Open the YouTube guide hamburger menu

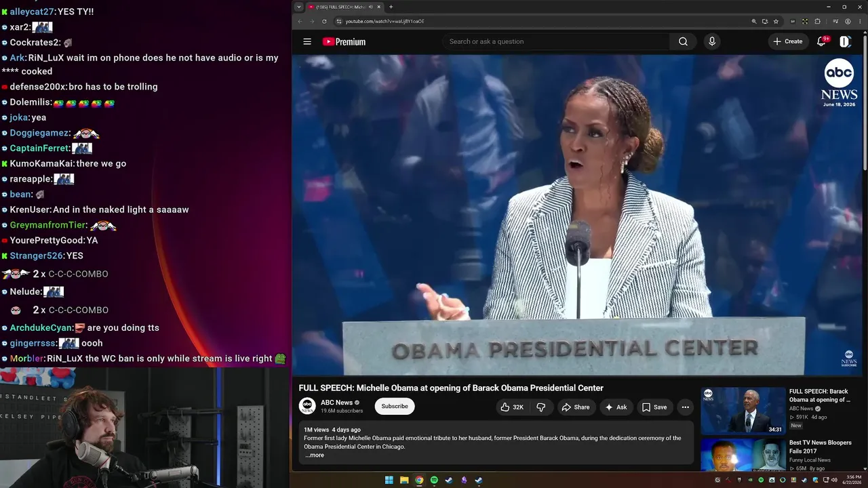[307, 41]
